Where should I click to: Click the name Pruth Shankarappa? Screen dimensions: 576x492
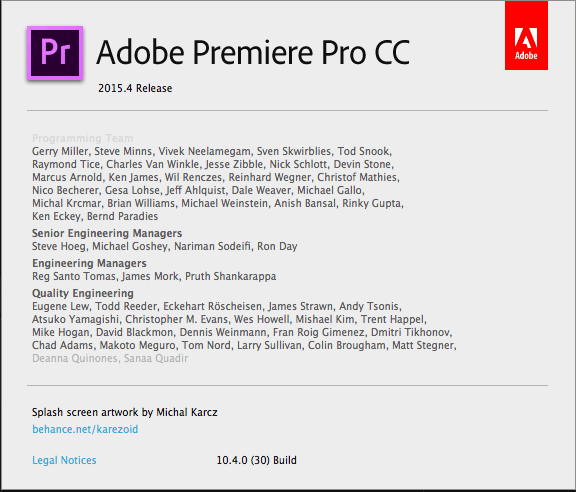pos(230,276)
